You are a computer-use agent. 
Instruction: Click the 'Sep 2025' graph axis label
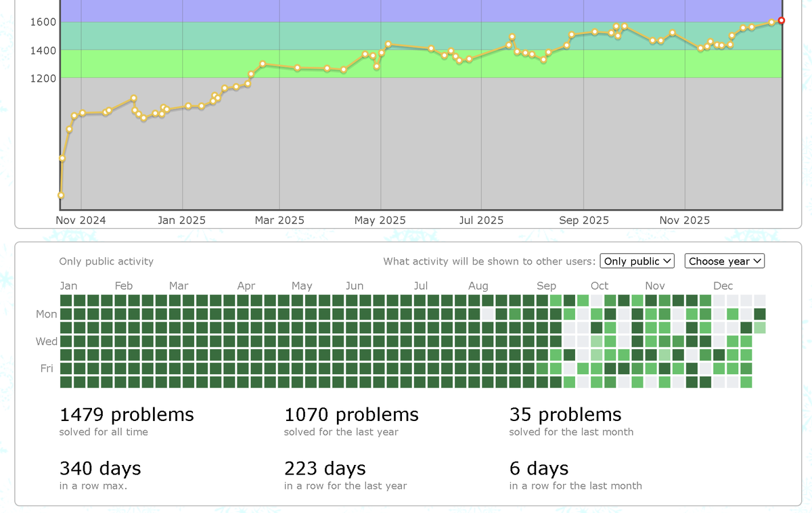point(583,220)
